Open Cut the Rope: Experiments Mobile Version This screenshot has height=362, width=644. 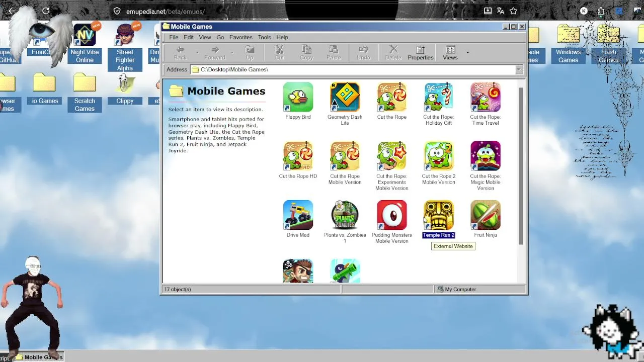click(x=391, y=156)
